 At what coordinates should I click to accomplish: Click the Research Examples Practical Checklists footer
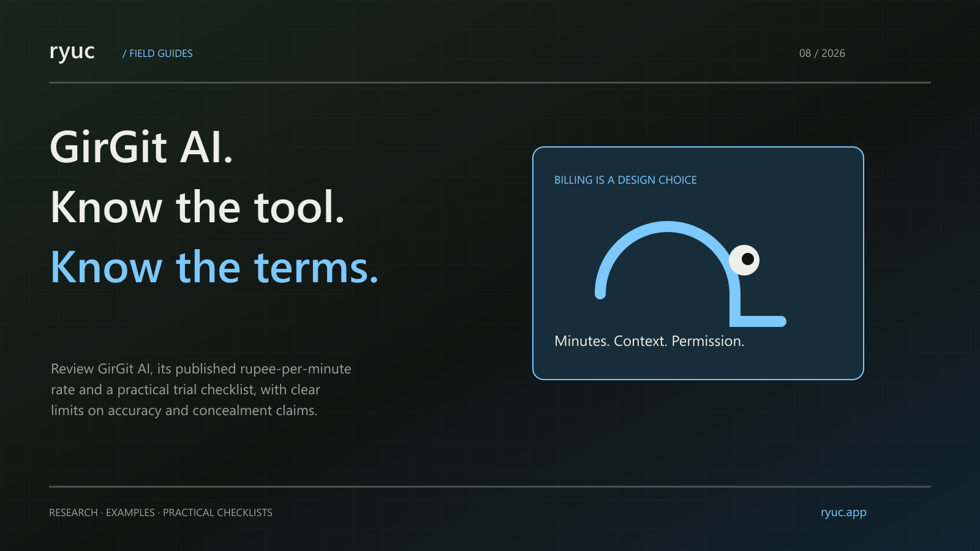[x=160, y=512]
